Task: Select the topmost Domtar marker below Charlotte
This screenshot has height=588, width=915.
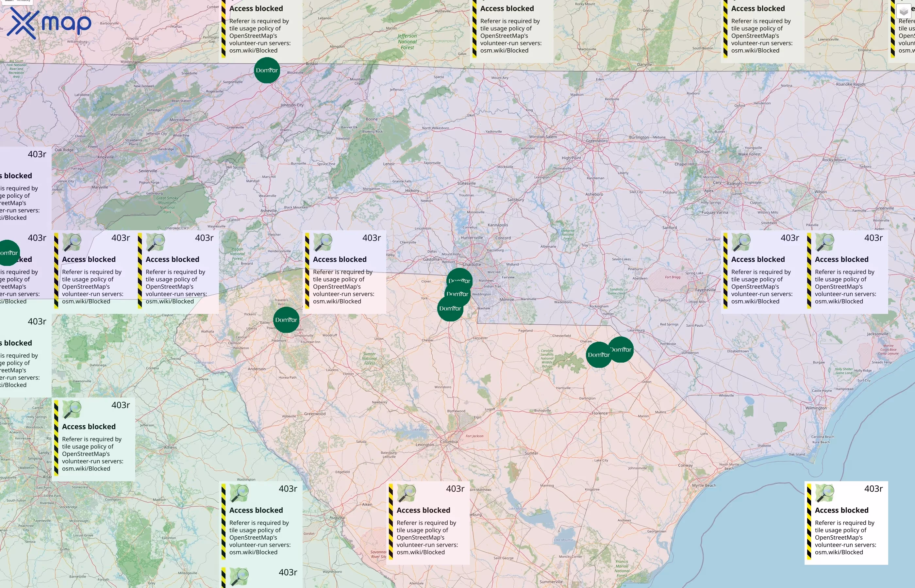Action: [x=459, y=280]
